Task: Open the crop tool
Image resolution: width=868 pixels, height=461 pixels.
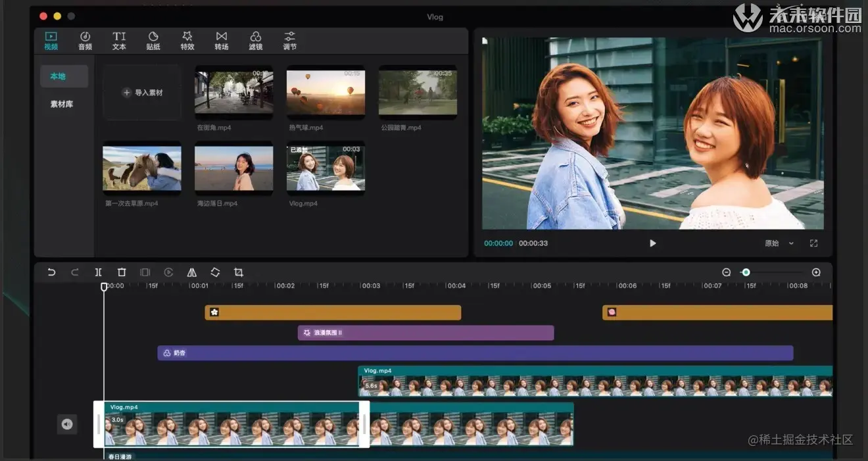Action: point(239,272)
